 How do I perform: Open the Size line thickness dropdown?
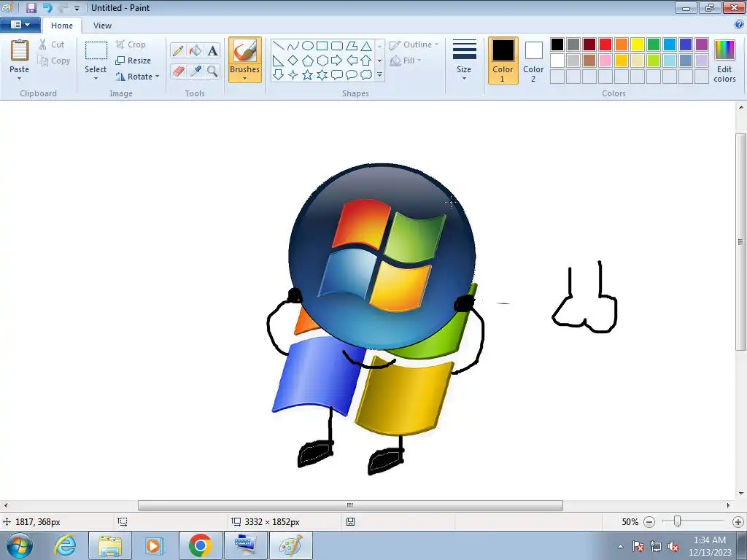pyautogui.click(x=464, y=61)
